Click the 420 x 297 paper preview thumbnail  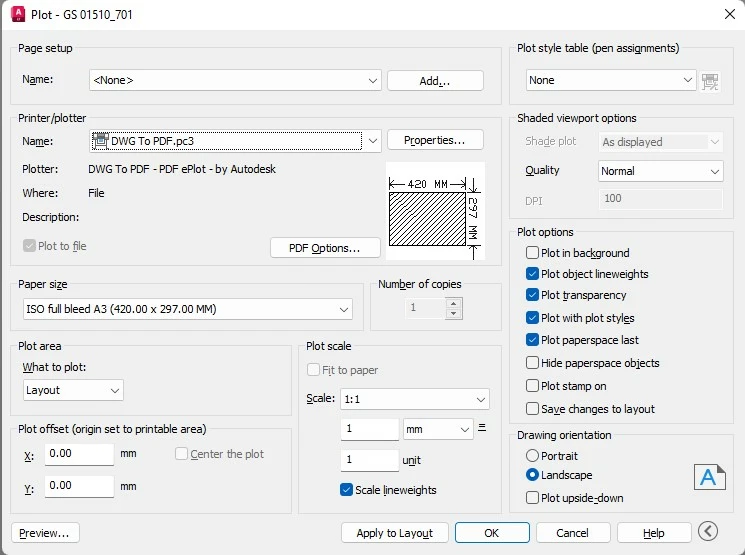pyautogui.click(x=435, y=211)
